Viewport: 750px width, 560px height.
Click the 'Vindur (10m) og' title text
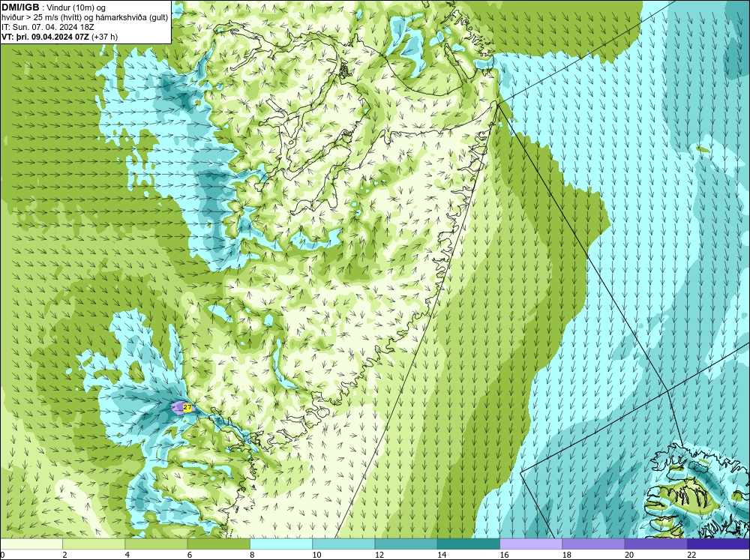pyautogui.click(x=75, y=7)
